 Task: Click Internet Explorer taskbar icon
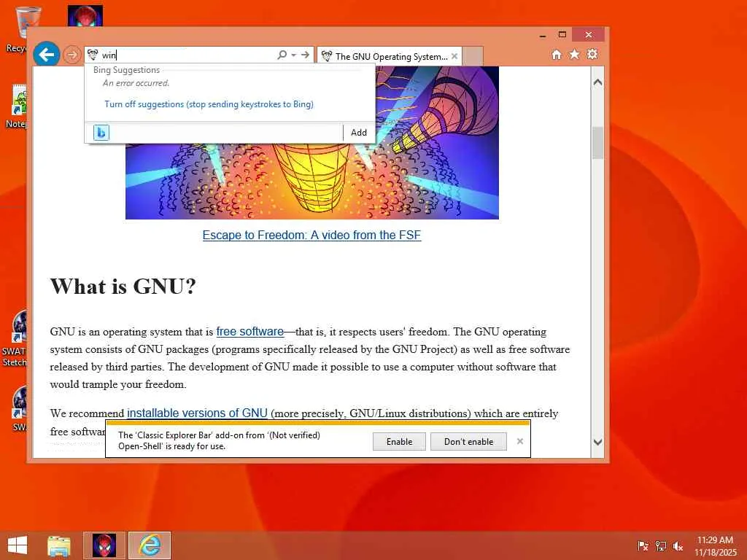tap(150, 545)
